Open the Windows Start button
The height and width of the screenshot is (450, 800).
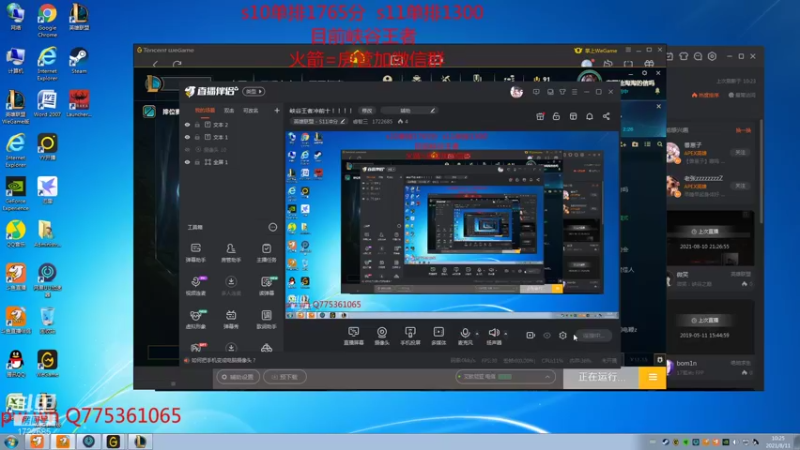pyautogui.click(x=11, y=441)
